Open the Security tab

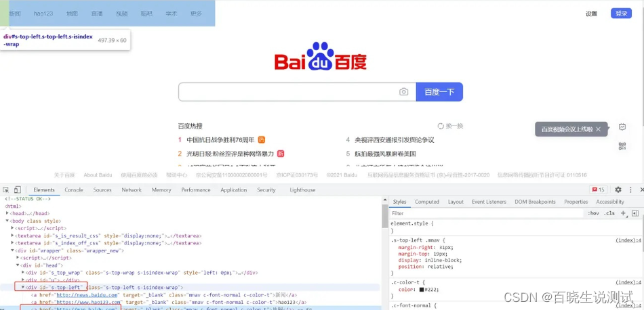point(266,190)
